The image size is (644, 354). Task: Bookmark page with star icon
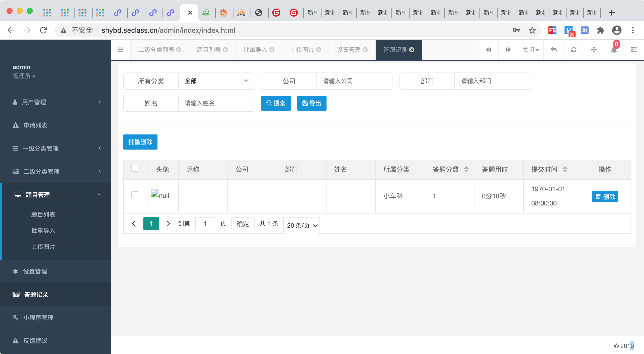point(532,30)
